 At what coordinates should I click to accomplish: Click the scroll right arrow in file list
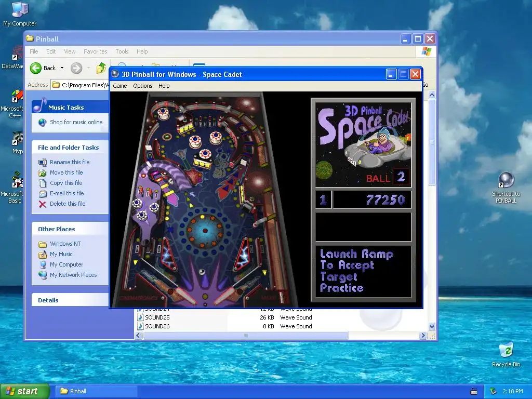pos(423,335)
